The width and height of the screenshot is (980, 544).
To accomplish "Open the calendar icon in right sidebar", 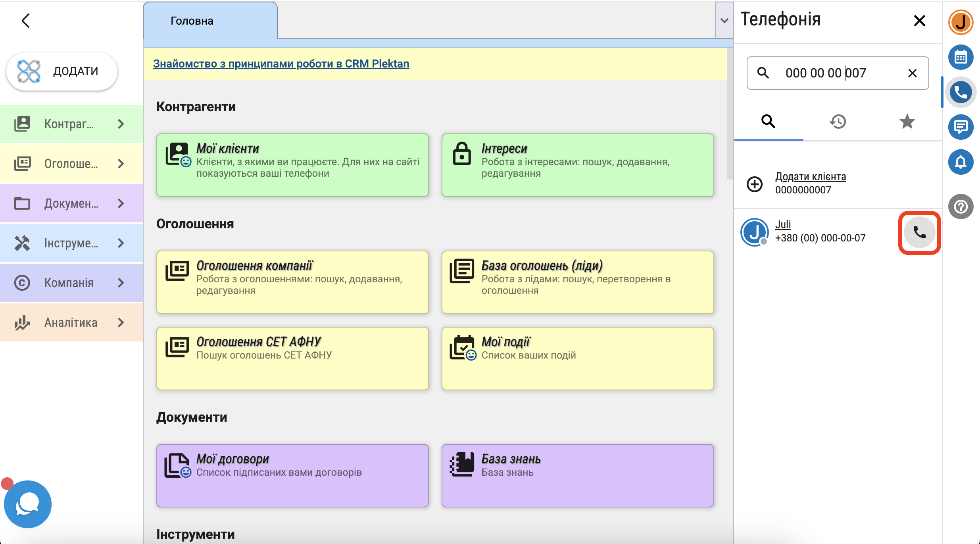I will (x=961, y=57).
